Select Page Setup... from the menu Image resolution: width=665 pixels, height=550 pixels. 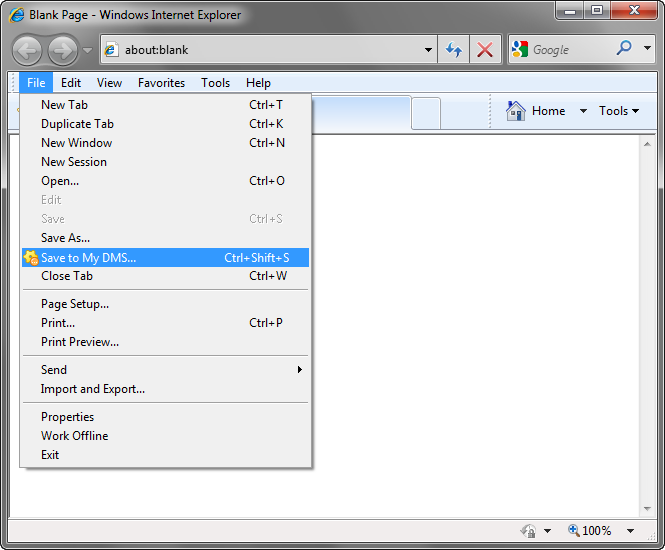click(x=165, y=304)
